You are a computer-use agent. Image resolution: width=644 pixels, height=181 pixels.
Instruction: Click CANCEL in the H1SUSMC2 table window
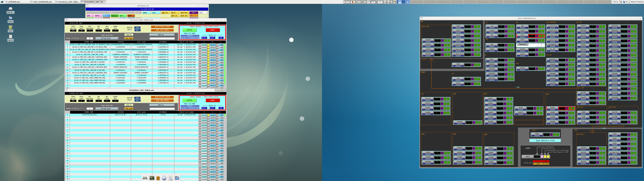(212, 100)
